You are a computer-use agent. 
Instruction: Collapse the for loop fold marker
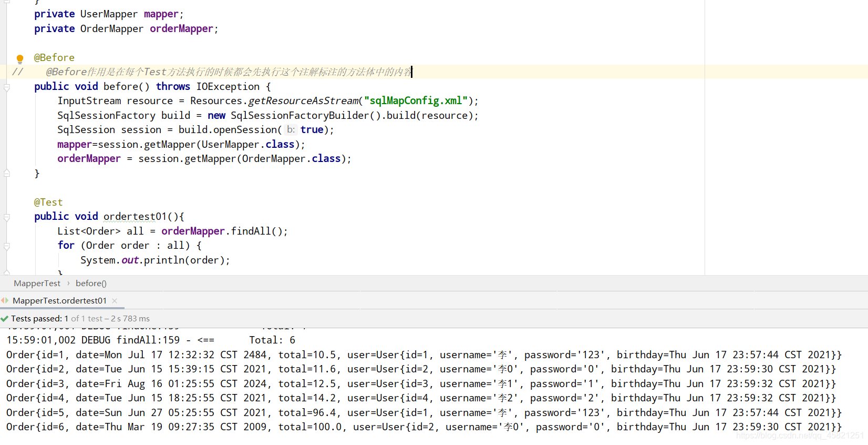pyautogui.click(x=7, y=246)
